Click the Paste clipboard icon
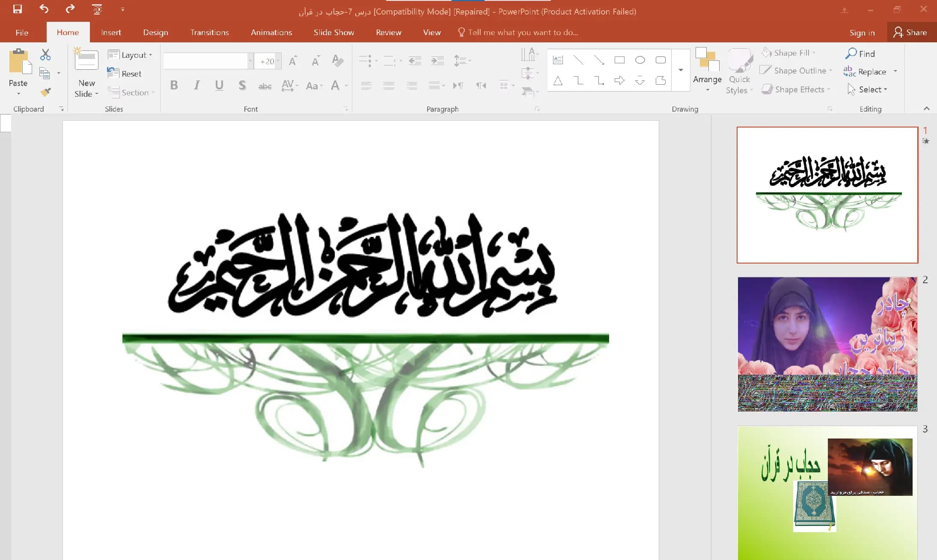 coord(20,61)
